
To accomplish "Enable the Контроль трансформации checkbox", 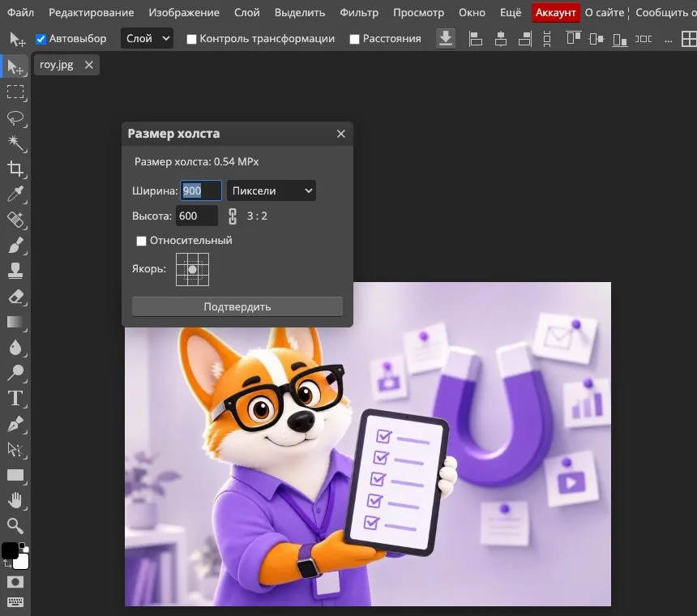I will click(x=191, y=39).
